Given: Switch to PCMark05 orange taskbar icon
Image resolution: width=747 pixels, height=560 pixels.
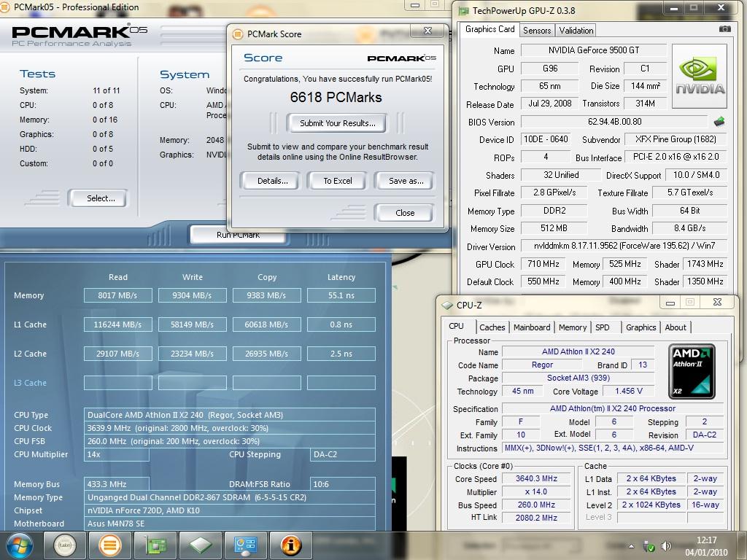Looking at the screenshot, I should 110,545.
